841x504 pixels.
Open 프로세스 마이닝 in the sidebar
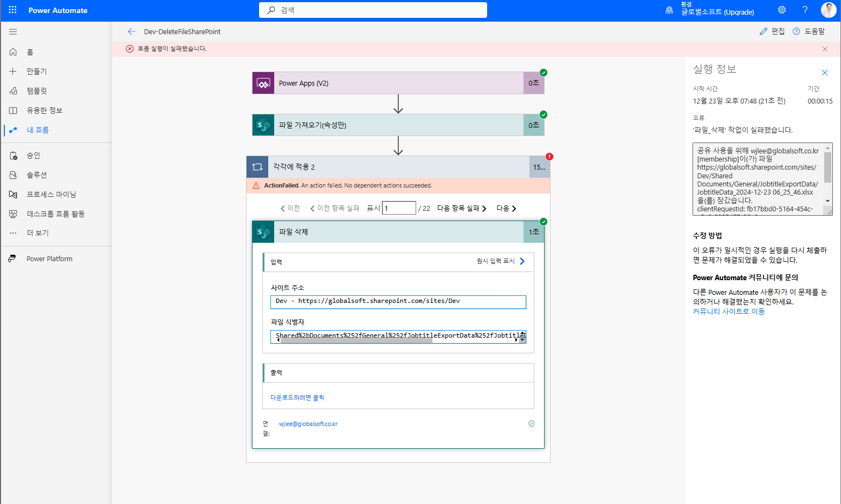[56, 195]
